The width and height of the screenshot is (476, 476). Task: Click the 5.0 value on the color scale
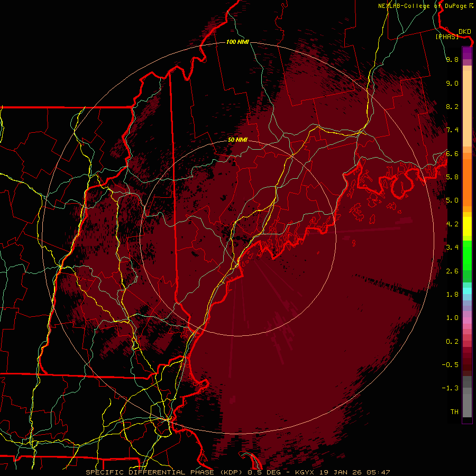pyautogui.click(x=452, y=200)
